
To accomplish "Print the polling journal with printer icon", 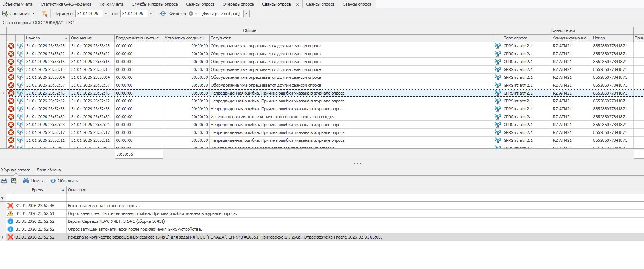I will pos(4,181).
